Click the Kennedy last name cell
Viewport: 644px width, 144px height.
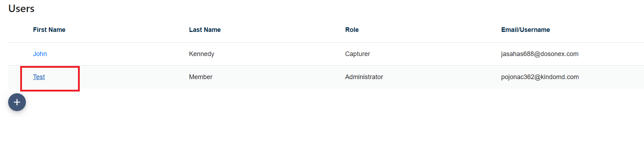(x=202, y=54)
